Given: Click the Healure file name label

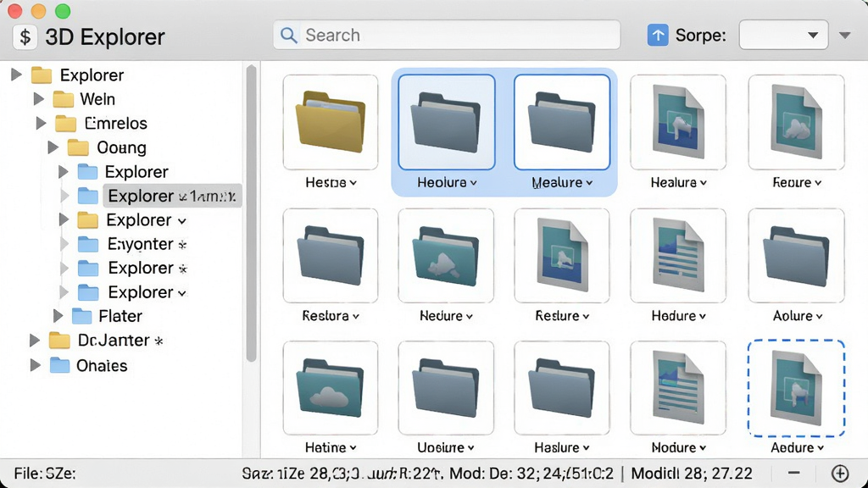Looking at the screenshot, I should point(674,183).
